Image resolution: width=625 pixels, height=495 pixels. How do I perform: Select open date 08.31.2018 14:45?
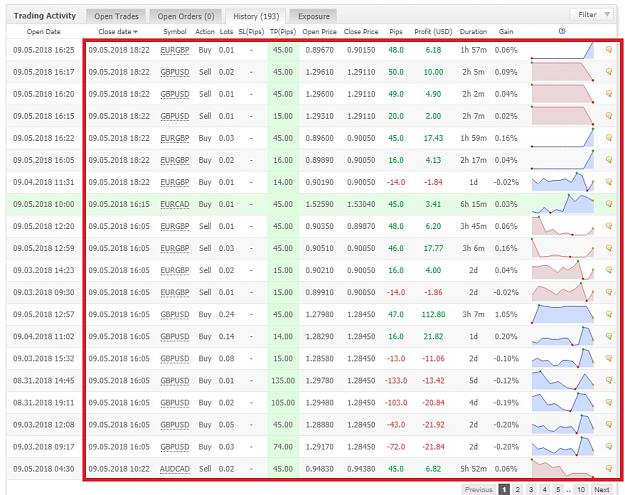[x=43, y=380]
